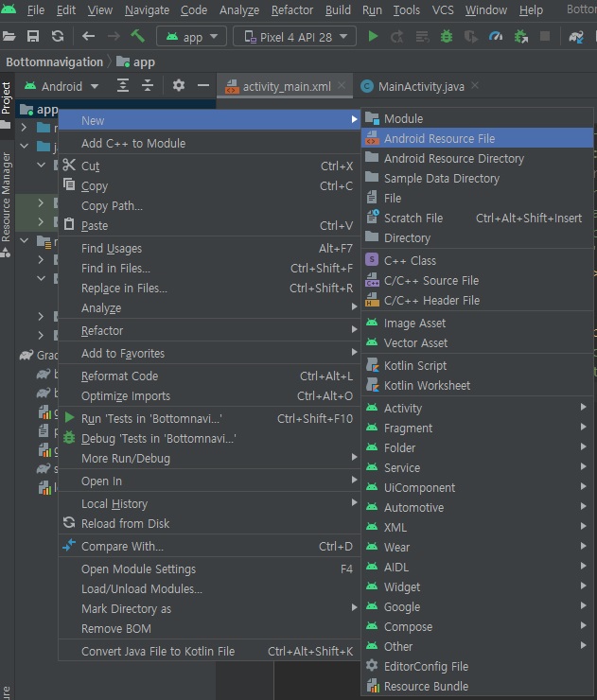Build project with green hammer icon
Viewport: 597px width, 700px height.
(138, 36)
